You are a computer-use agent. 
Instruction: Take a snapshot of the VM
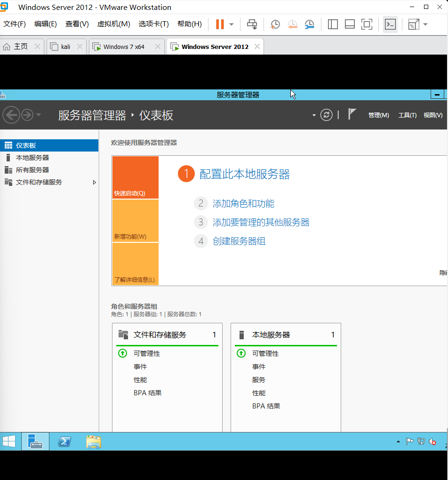pyautogui.click(x=275, y=24)
